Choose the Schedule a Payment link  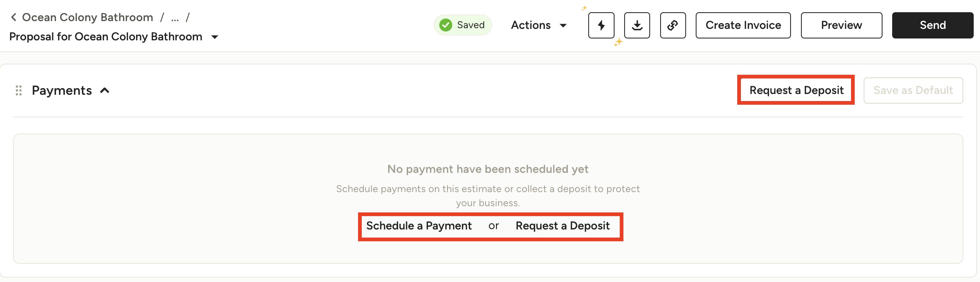418,226
